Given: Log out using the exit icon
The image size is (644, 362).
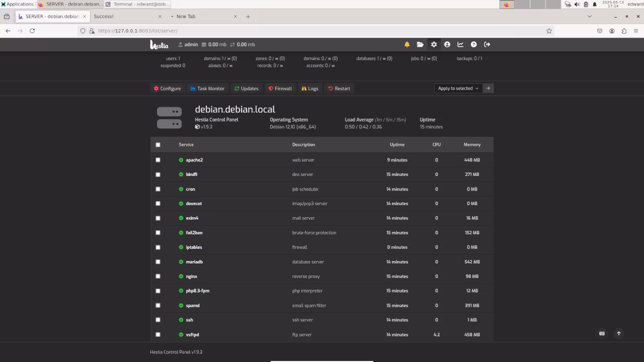Looking at the screenshot, I should tap(487, 45).
